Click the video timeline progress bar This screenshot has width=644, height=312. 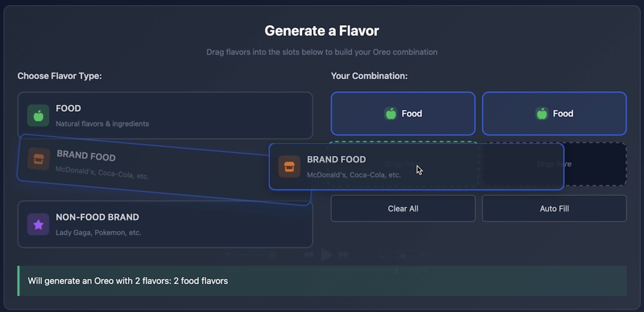[x=322, y=270]
